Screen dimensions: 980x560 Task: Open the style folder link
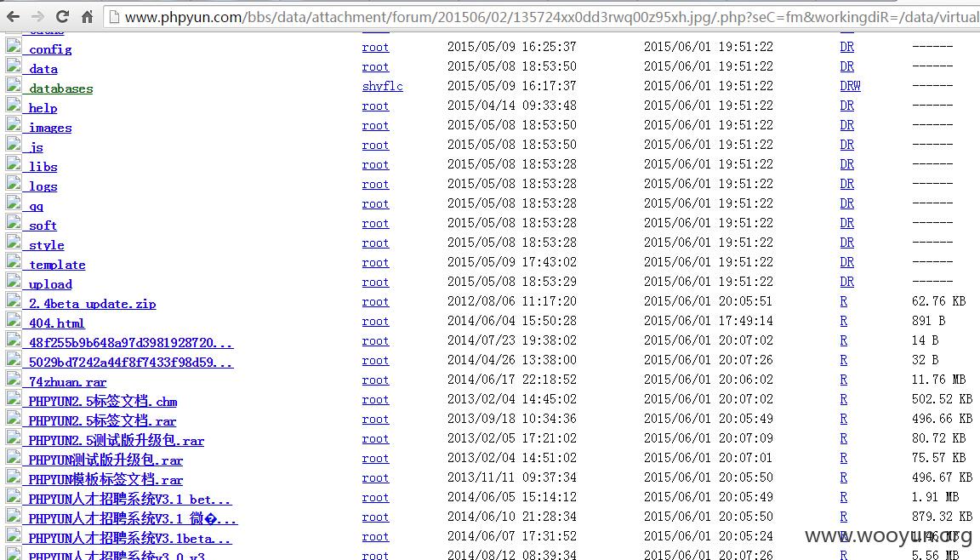click(x=46, y=245)
